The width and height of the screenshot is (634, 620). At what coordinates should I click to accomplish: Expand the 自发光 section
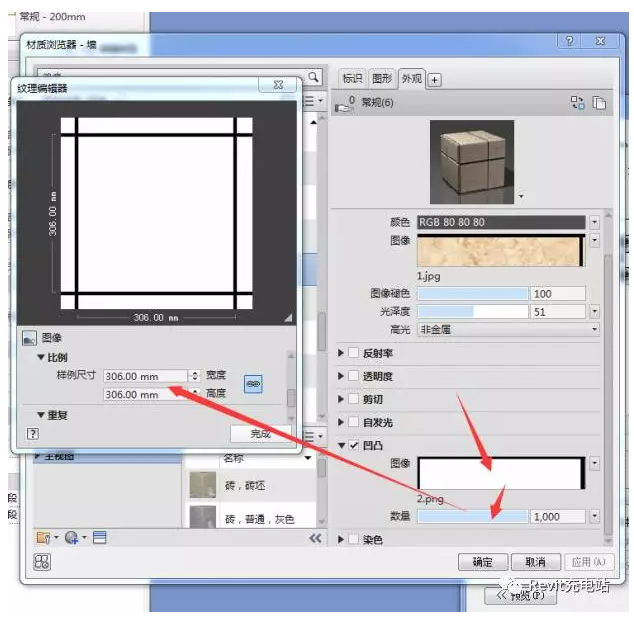(x=341, y=422)
